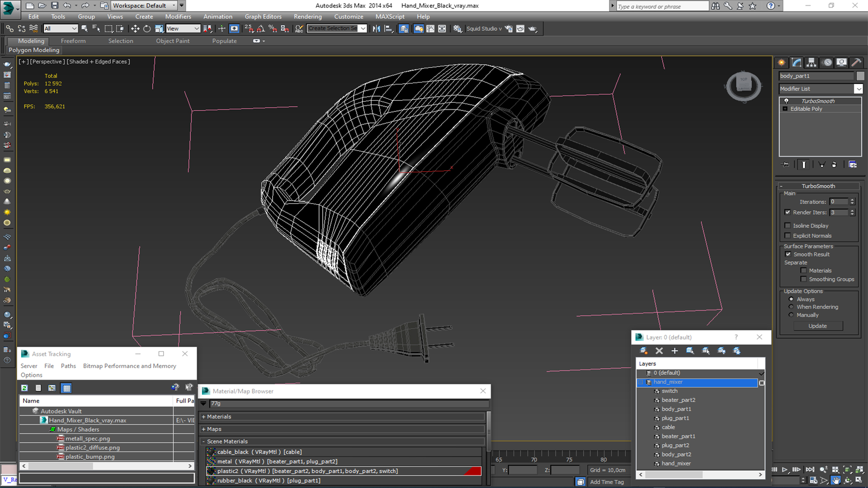The width and height of the screenshot is (868, 488).
Task: Select the Select and Rotate tool
Action: coord(147,28)
